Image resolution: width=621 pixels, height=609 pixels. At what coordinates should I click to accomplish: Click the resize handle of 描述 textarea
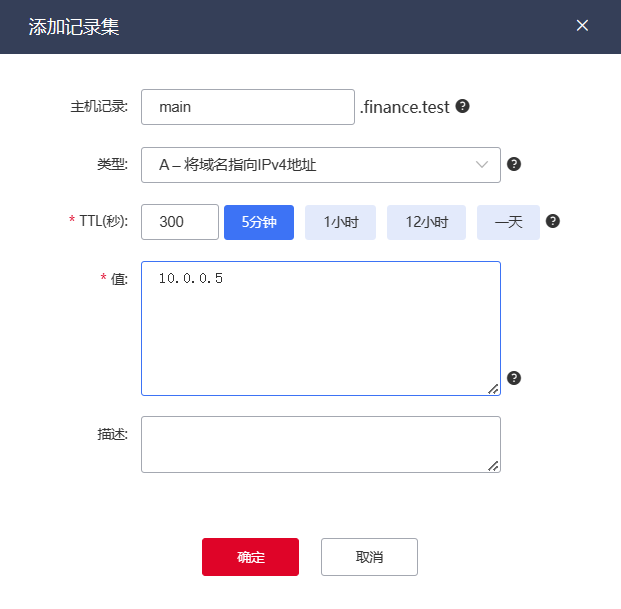[493, 465]
